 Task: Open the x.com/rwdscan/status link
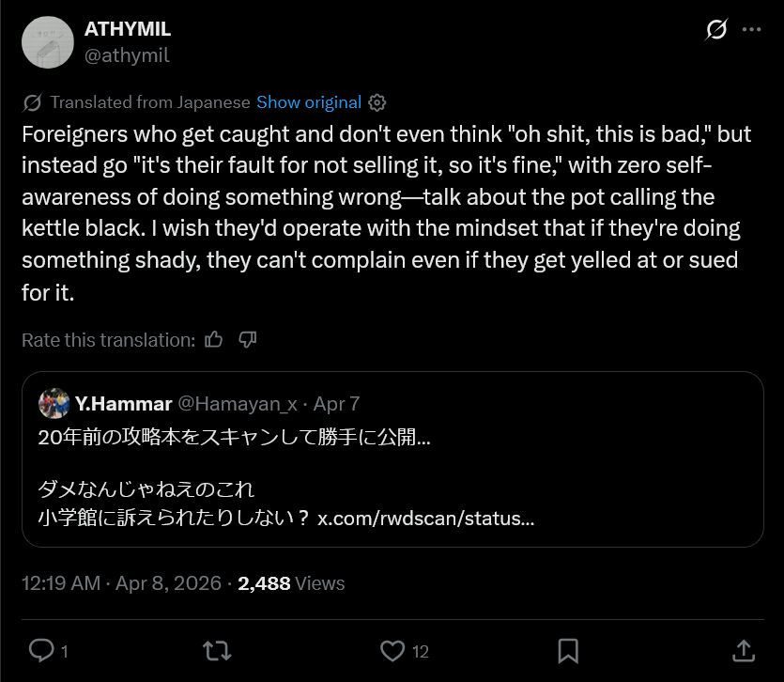(x=426, y=519)
